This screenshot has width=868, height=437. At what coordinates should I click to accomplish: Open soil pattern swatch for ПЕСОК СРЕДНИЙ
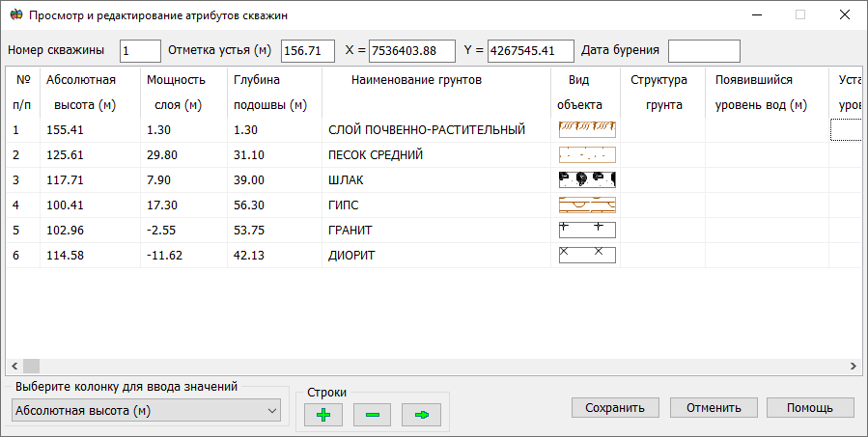[587, 155]
